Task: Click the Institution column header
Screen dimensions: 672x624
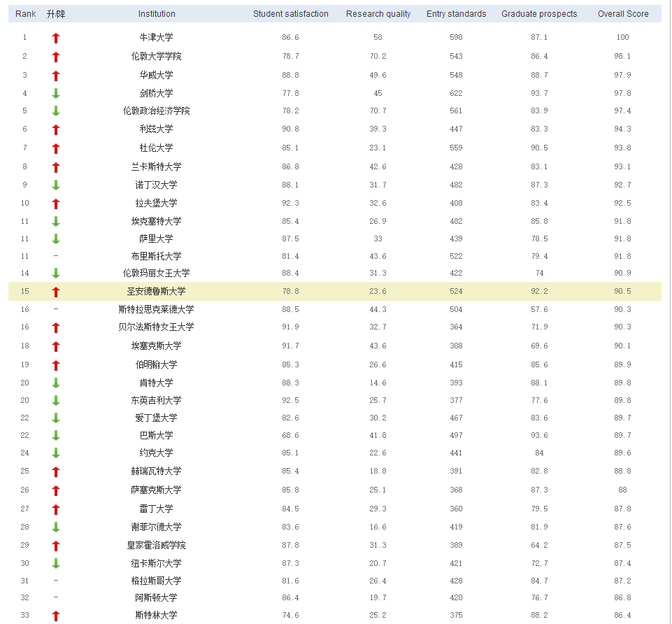Action: coord(157,14)
